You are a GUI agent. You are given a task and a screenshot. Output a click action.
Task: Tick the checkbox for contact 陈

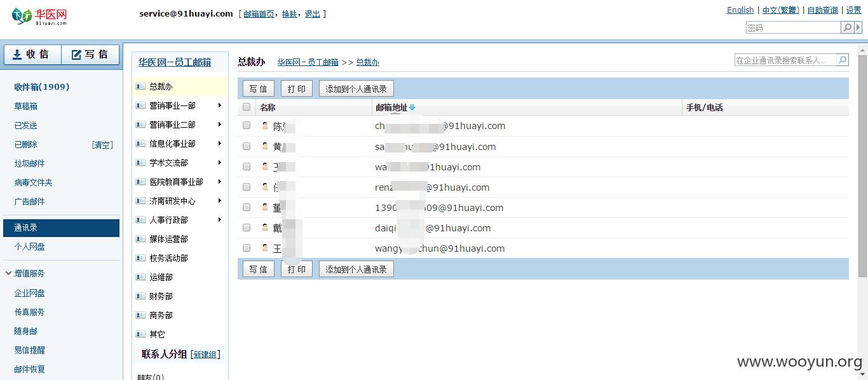[247, 126]
